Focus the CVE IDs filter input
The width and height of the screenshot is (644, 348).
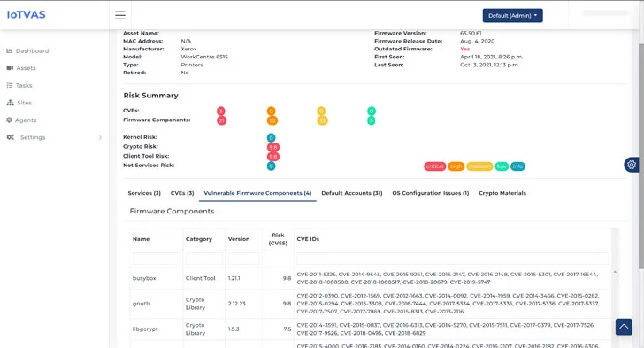point(453,259)
